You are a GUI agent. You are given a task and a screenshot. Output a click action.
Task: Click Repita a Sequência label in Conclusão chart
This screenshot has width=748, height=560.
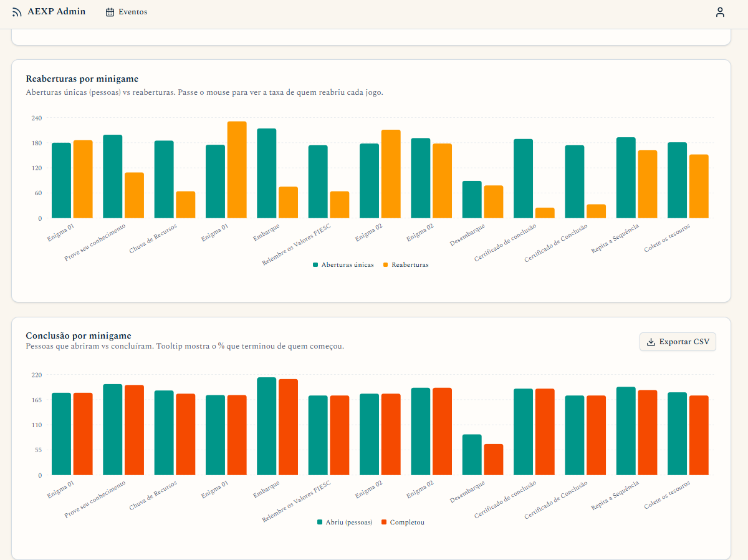pyautogui.click(x=615, y=496)
